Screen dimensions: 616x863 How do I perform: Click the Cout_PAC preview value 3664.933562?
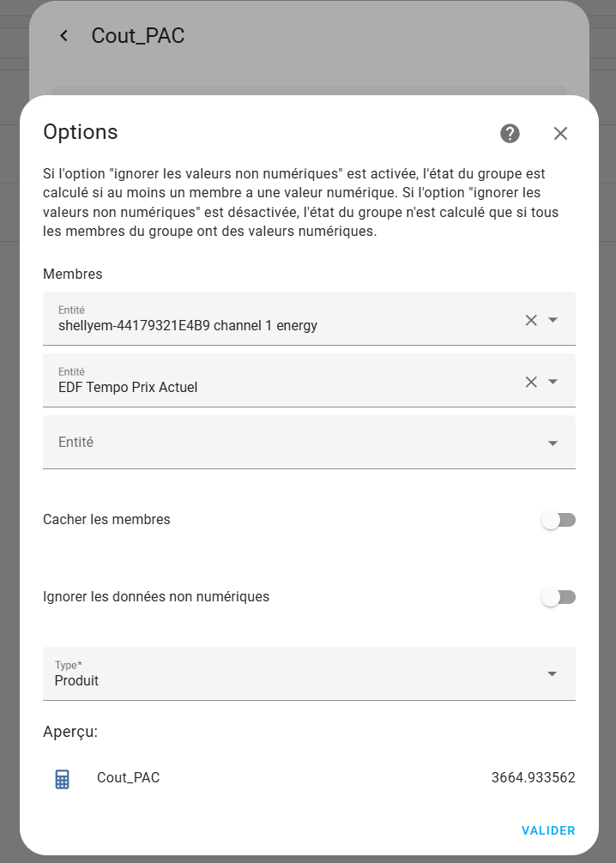click(533, 778)
